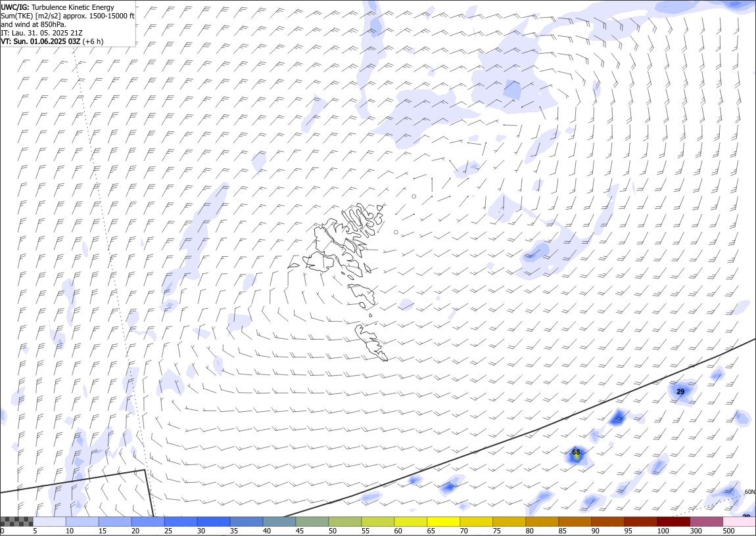Viewport: 756px width, 536px height.
Task: Select the pale pink above-500 legend swatch
Action: (739, 522)
